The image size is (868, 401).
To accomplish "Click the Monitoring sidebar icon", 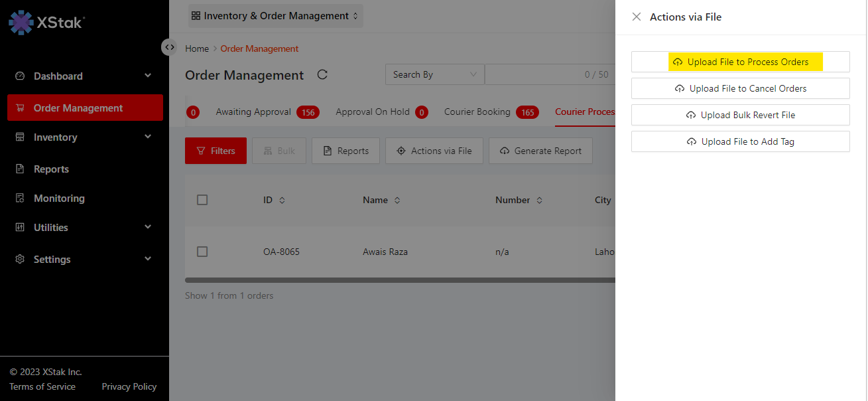I will click(x=20, y=199).
